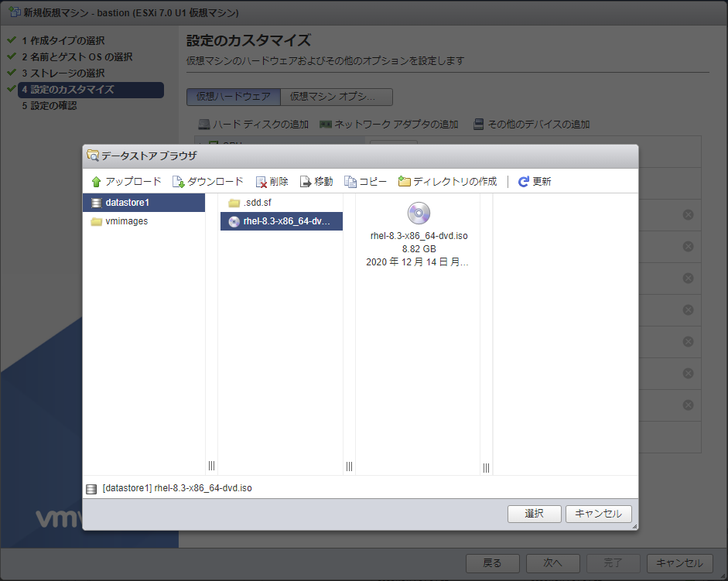The width and height of the screenshot is (728, 581).
Task: Click the Upload (アップロード) toolbar icon
Action: click(x=96, y=182)
